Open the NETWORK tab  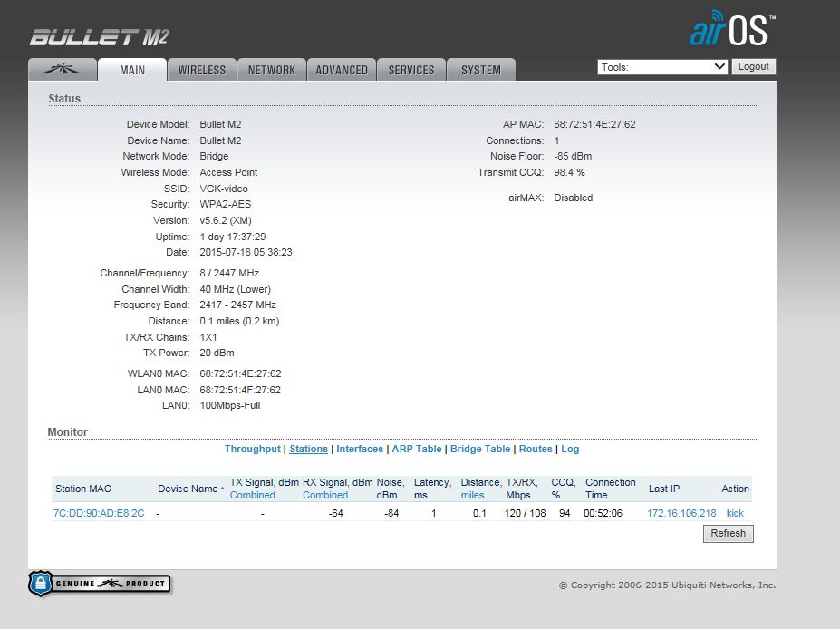tap(272, 70)
